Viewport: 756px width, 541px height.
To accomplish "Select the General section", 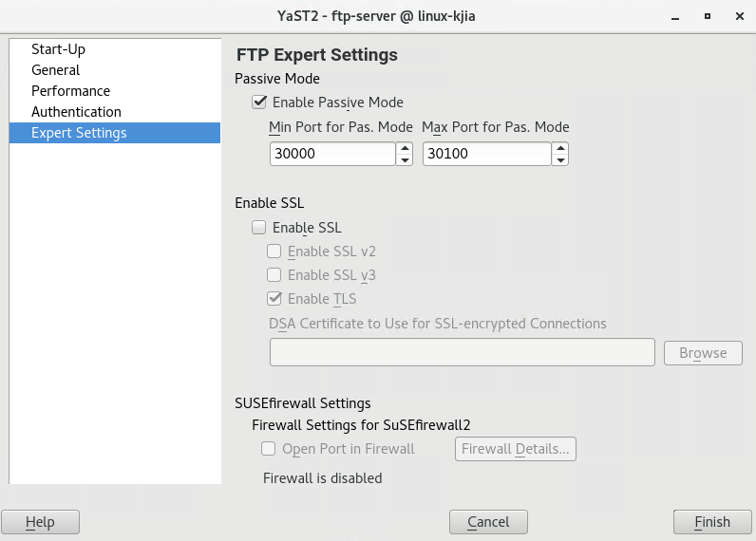I will [55, 70].
